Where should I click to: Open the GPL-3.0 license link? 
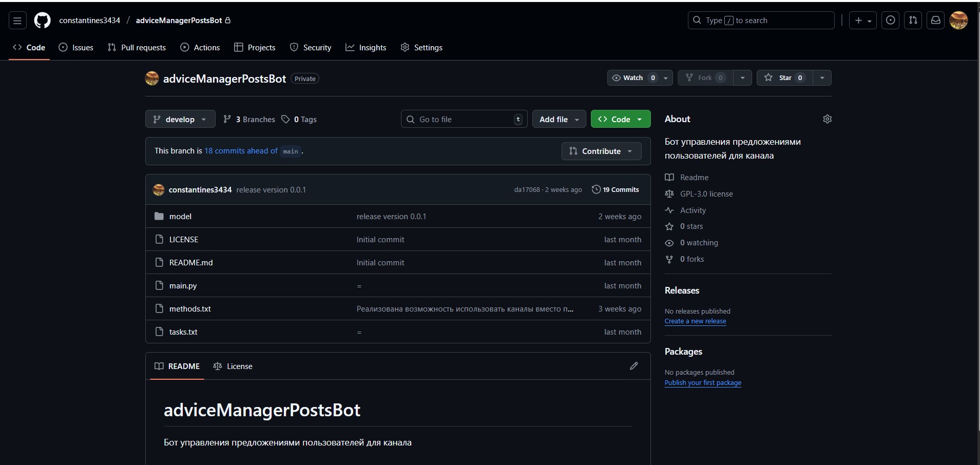tap(699, 194)
